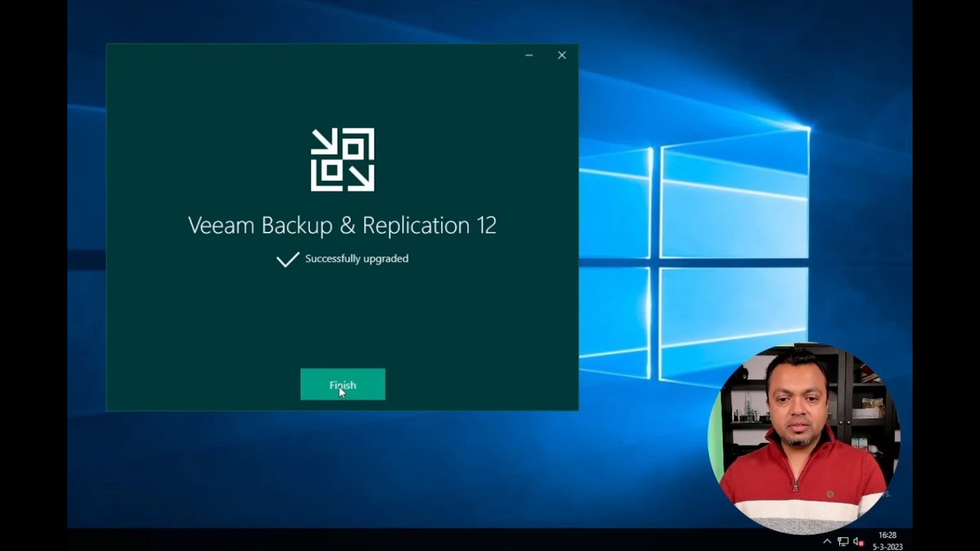The image size is (980, 551).
Task: Open the taskbar clock showing 16:28
Action: (887, 541)
